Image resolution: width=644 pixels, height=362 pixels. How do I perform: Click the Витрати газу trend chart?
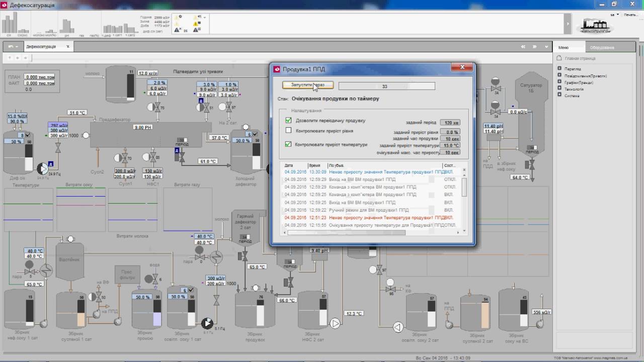tap(187, 210)
